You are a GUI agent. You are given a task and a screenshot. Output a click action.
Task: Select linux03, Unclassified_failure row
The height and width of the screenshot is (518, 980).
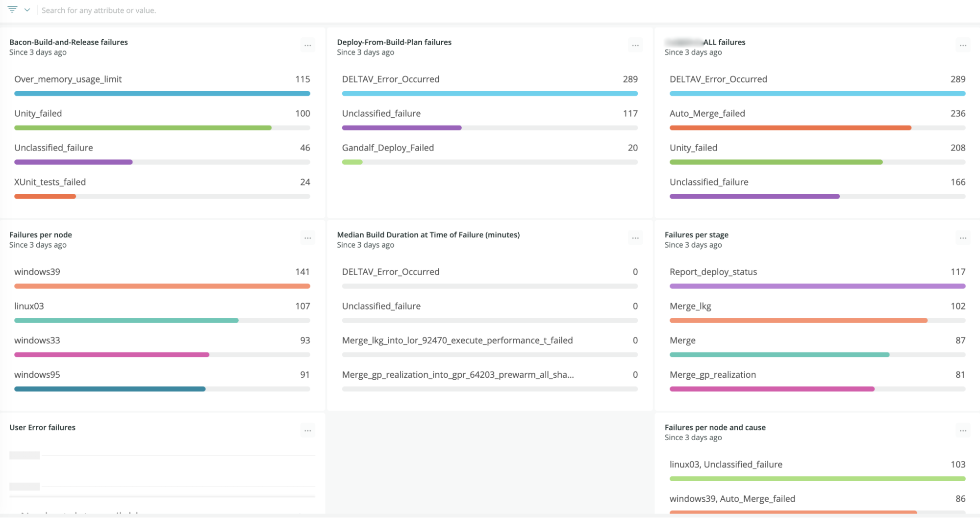[x=817, y=465]
